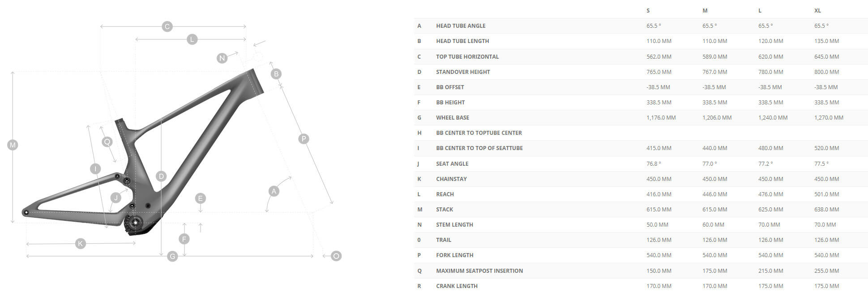Click the F BB height marker
Image resolution: width=868 pixels, height=301 pixels.
point(184,239)
